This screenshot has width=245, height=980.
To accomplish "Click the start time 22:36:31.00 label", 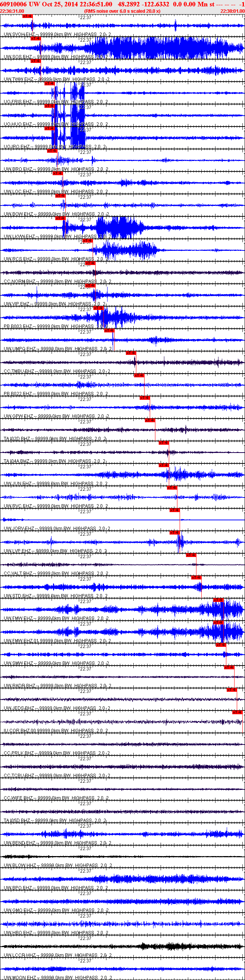I will (12, 11).
